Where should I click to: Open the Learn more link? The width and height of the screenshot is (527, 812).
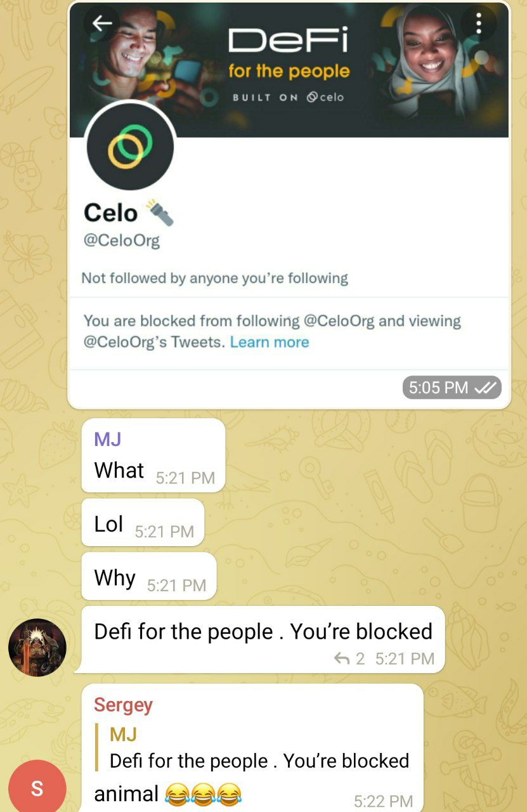pos(270,342)
